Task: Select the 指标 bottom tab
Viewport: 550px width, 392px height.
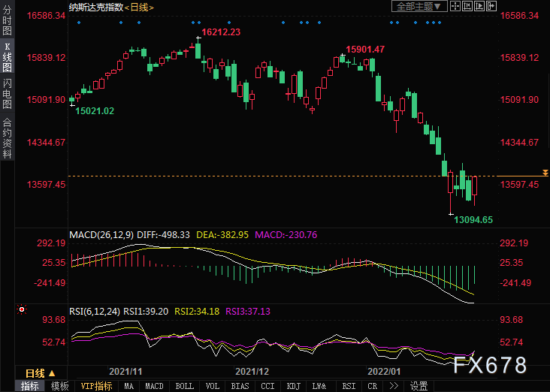Action: 30,386
